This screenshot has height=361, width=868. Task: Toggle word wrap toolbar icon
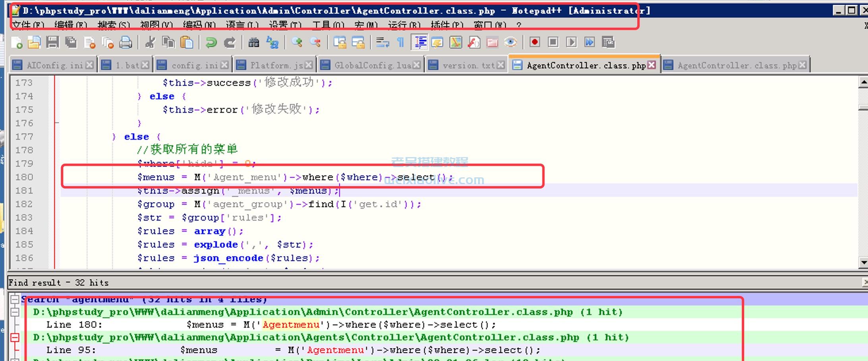[x=382, y=42]
